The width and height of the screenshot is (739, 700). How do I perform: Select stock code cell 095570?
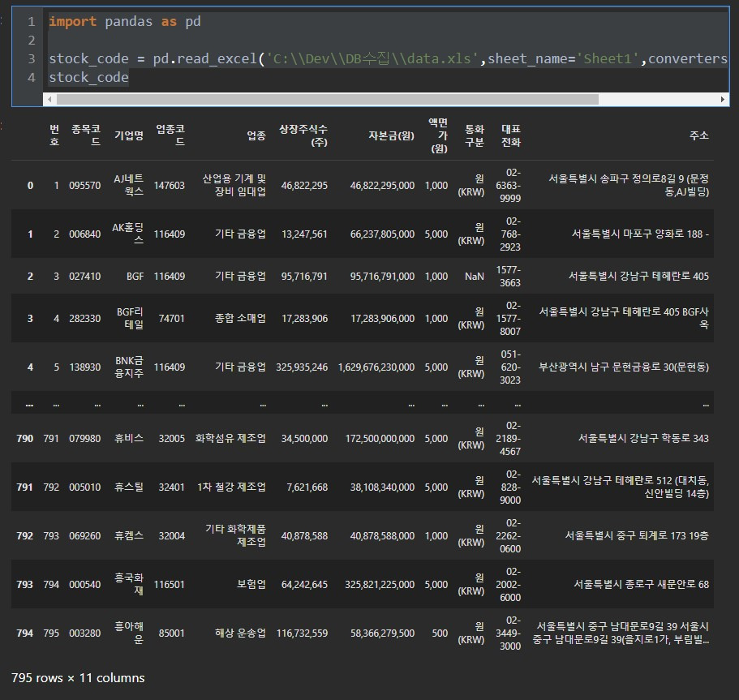coord(85,185)
